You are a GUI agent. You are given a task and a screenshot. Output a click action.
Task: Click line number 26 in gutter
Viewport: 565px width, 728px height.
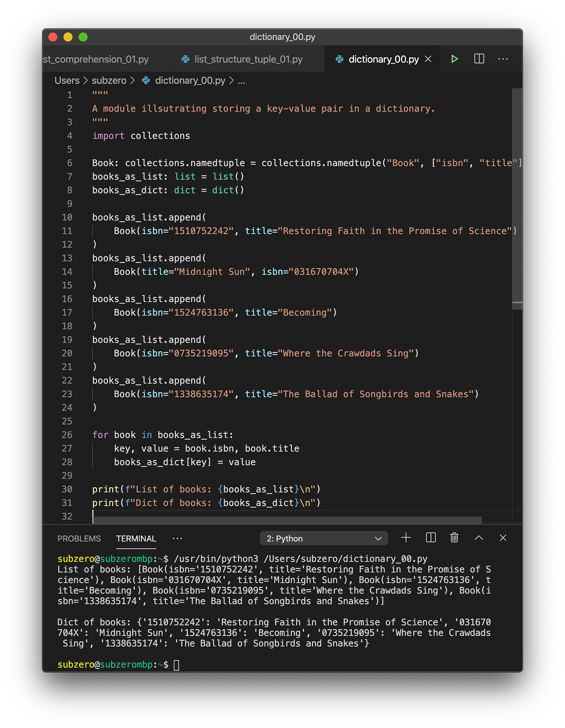click(x=67, y=435)
